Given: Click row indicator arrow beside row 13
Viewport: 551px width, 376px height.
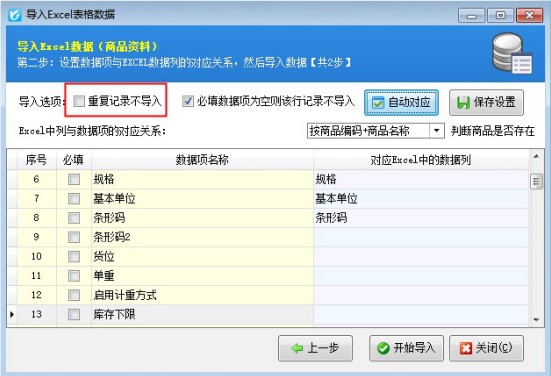Looking at the screenshot, I should coord(12,314).
